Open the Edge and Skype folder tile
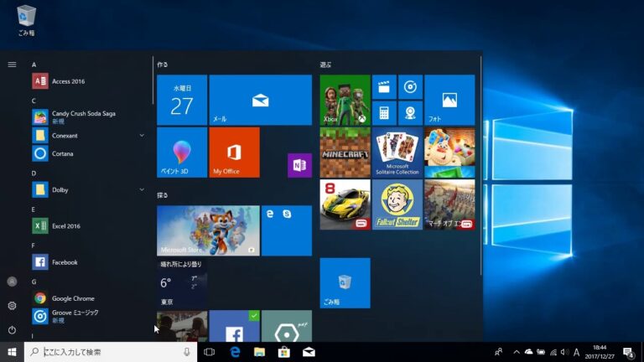Image resolution: width=644 pixels, height=362 pixels. (287, 230)
